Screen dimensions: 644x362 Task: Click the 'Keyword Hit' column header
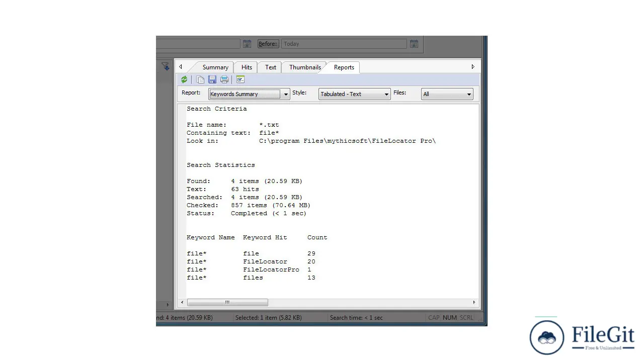265,237
